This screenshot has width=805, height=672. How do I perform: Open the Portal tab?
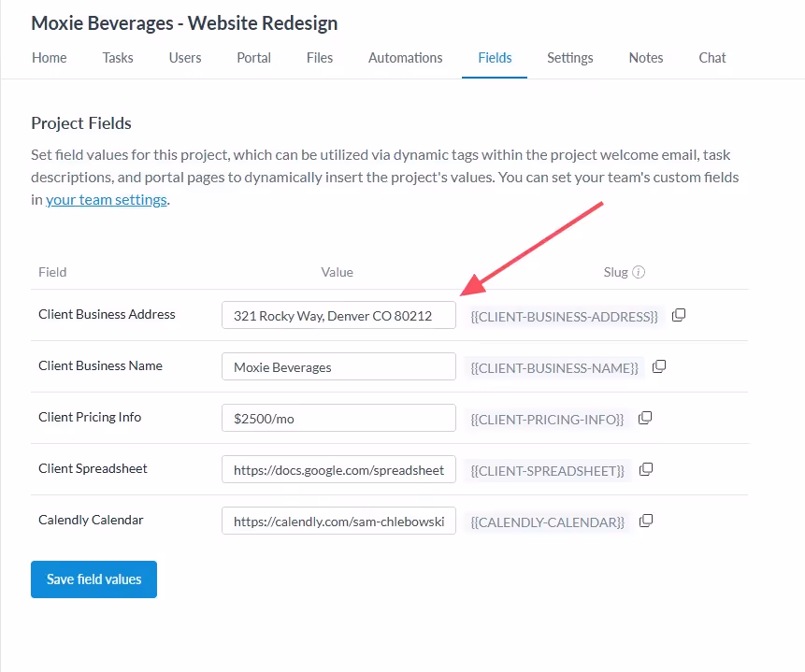coord(253,58)
